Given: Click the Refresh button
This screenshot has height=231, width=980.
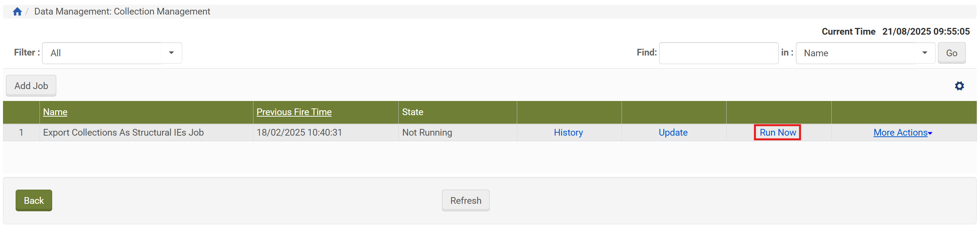Looking at the screenshot, I should tap(465, 200).
